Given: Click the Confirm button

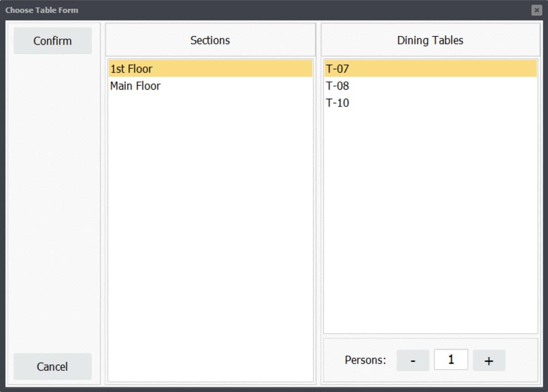Looking at the screenshot, I should click(x=53, y=41).
